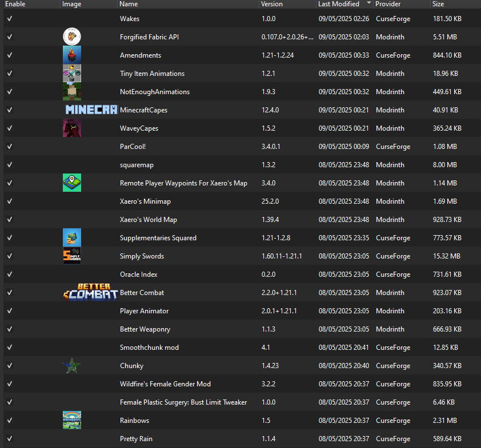The width and height of the screenshot is (481, 448).
Task: Click version 1.60.11-1.21.1 of Simply Swords
Action: [282, 256]
